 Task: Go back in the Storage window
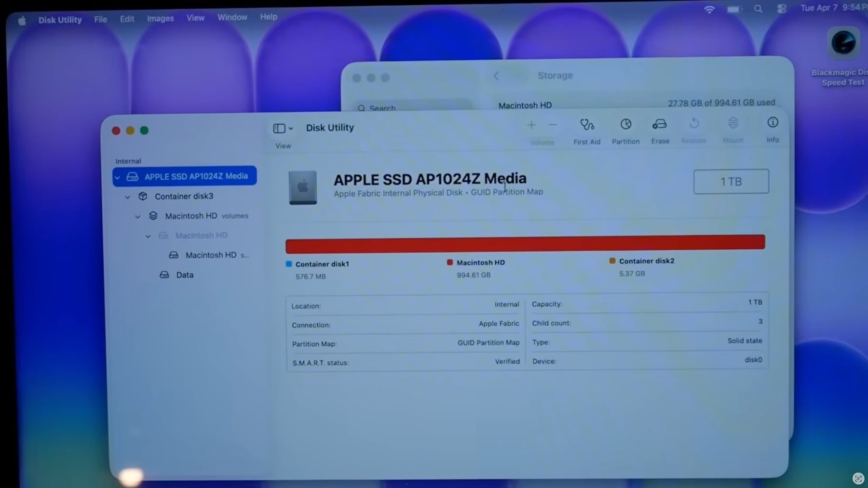tap(497, 76)
